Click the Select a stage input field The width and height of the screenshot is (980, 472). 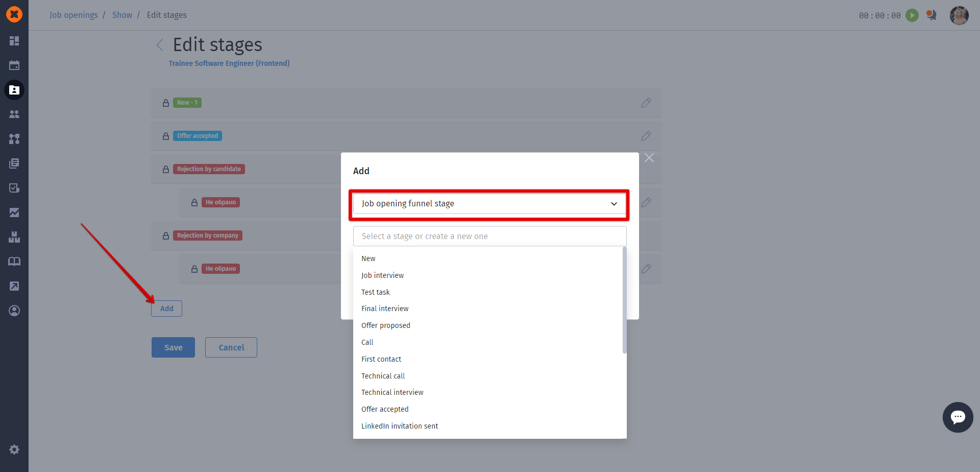click(x=489, y=236)
